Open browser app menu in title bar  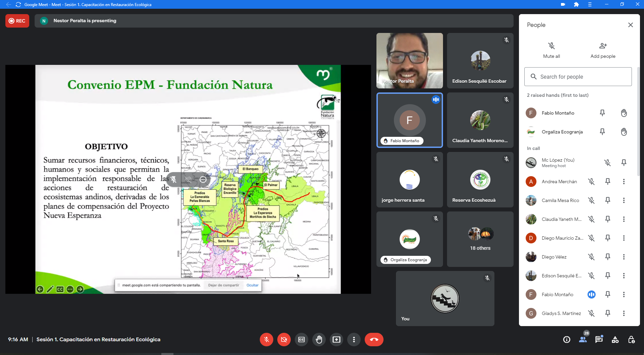590,4
